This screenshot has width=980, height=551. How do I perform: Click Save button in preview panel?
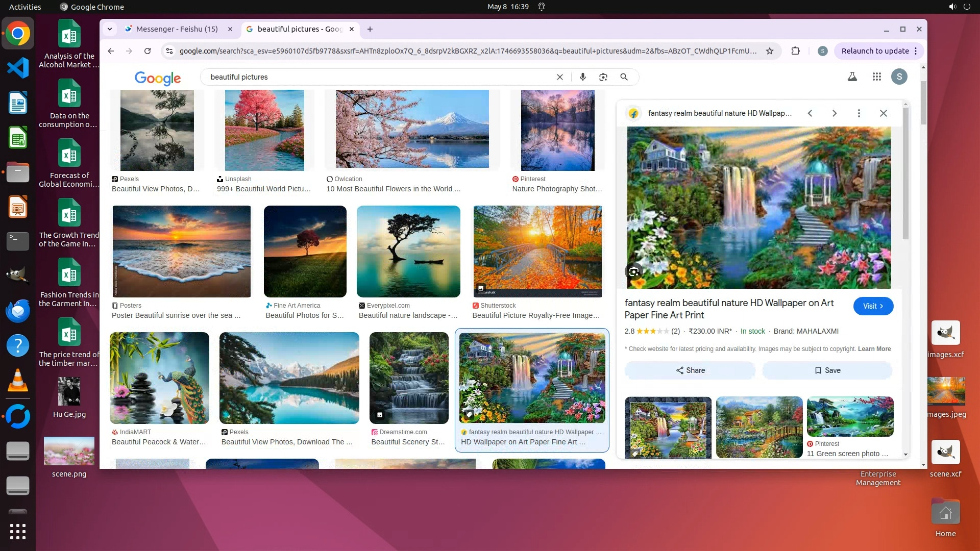827,370
